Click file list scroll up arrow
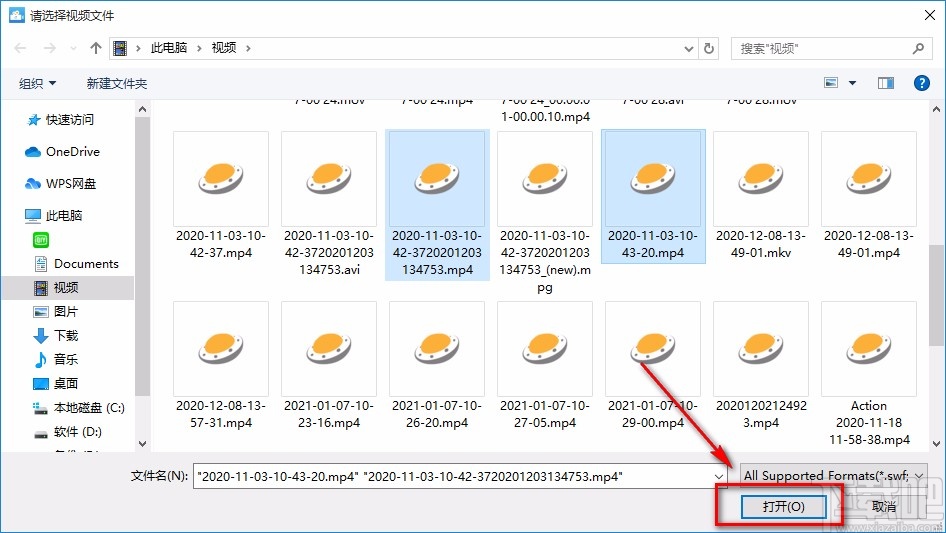Viewport: 946px width, 533px height. (x=936, y=109)
